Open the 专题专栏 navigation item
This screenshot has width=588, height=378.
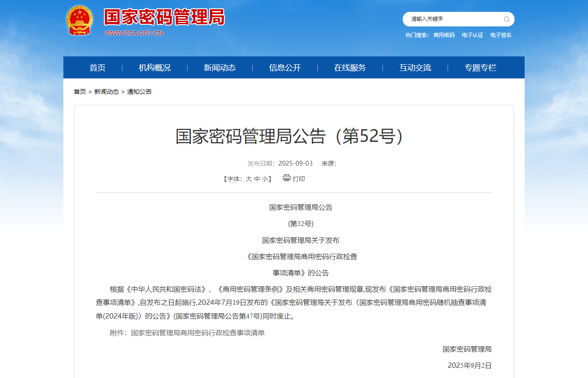click(480, 68)
